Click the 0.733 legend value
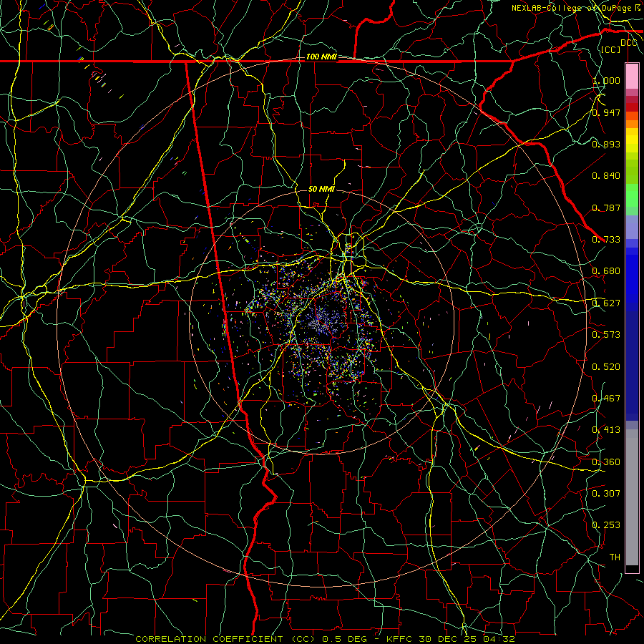This screenshot has height=644, width=644. point(606,239)
